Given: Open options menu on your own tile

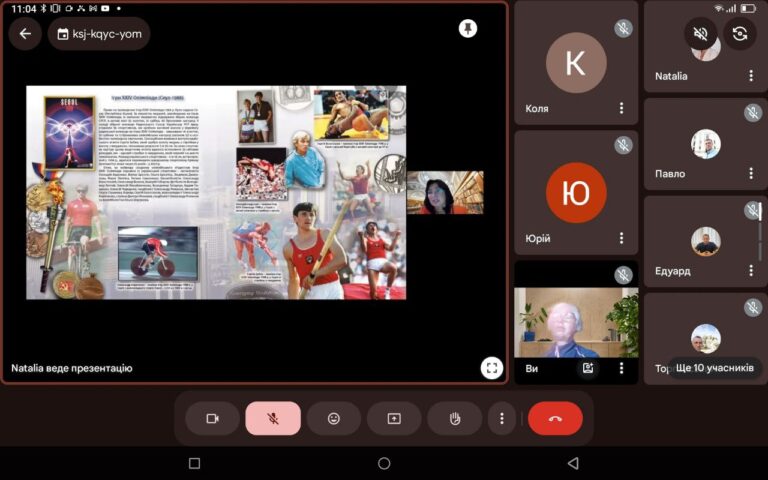Looking at the screenshot, I should coord(621,368).
